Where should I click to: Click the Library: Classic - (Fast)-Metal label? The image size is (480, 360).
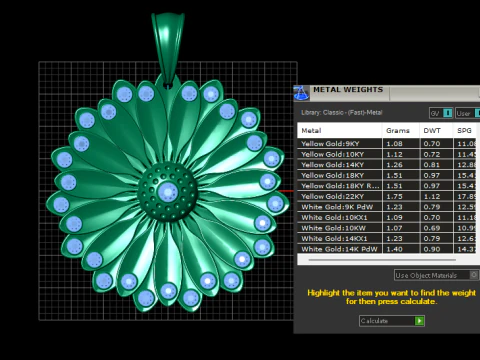point(342,113)
